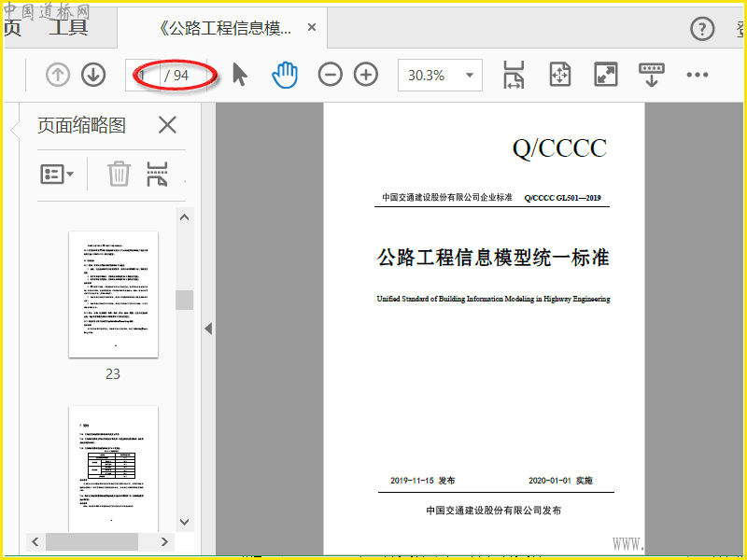Open thumbnail options list dropdown

pyautogui.click(x=57, y=174)
